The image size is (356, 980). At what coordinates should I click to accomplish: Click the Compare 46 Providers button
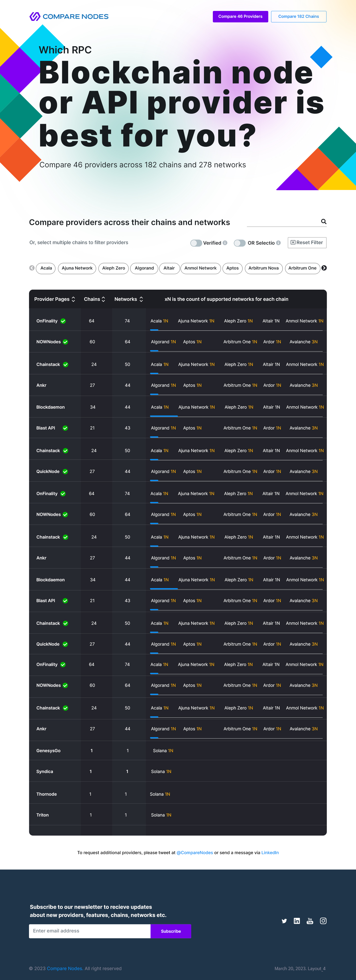pos(240,16)
